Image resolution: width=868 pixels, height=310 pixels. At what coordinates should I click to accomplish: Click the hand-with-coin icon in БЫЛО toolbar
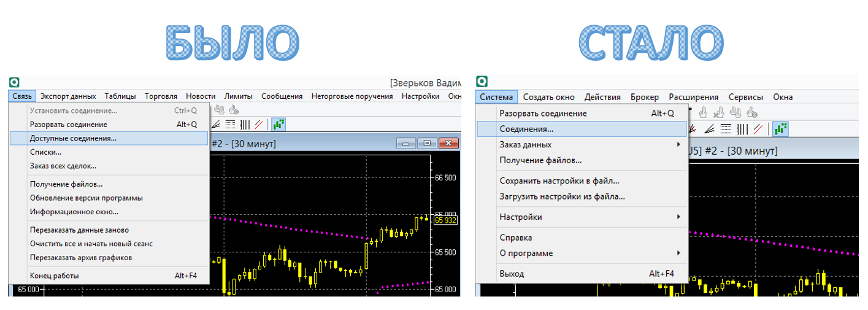(234, 109)
